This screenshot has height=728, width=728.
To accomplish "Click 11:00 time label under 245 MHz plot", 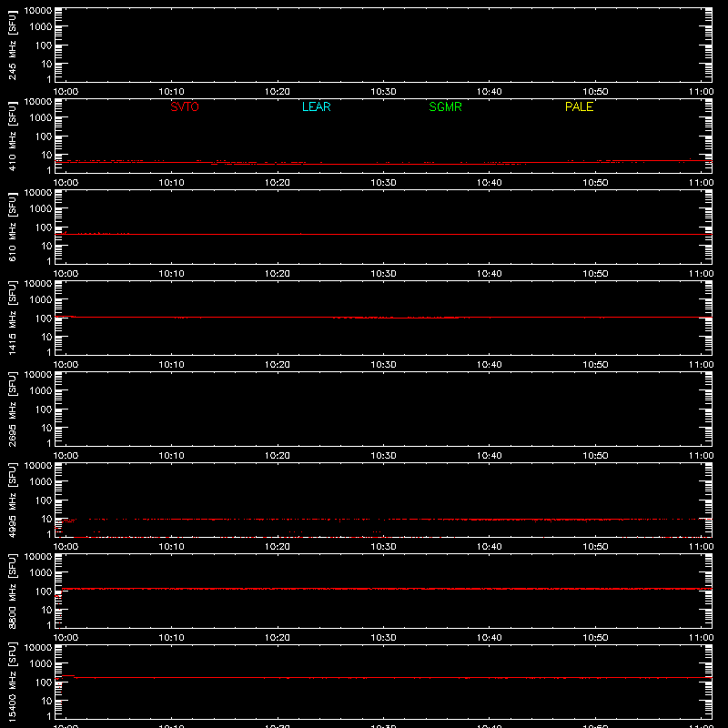I will coord(701,92).
